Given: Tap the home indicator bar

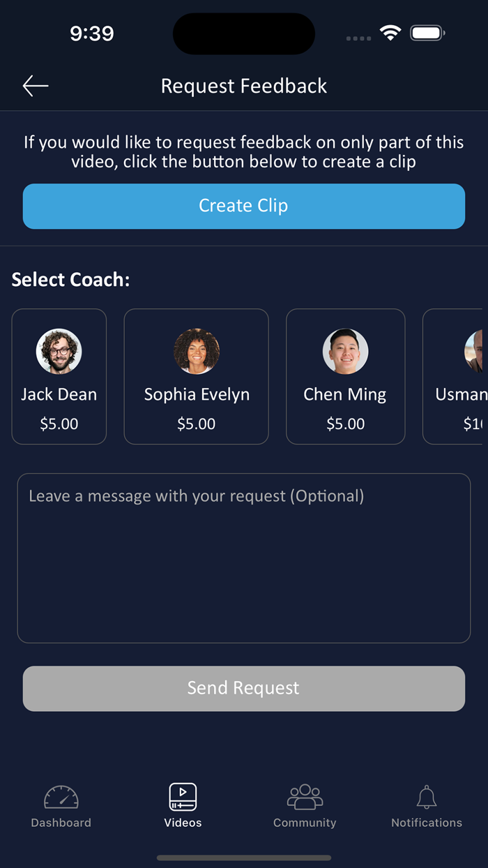Looking at the screenshot, I should coord(243,858).
